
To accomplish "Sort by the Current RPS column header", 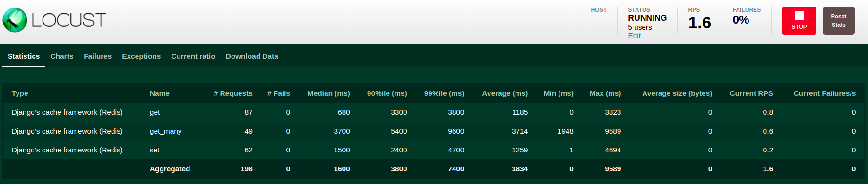I will coord(751,93).
